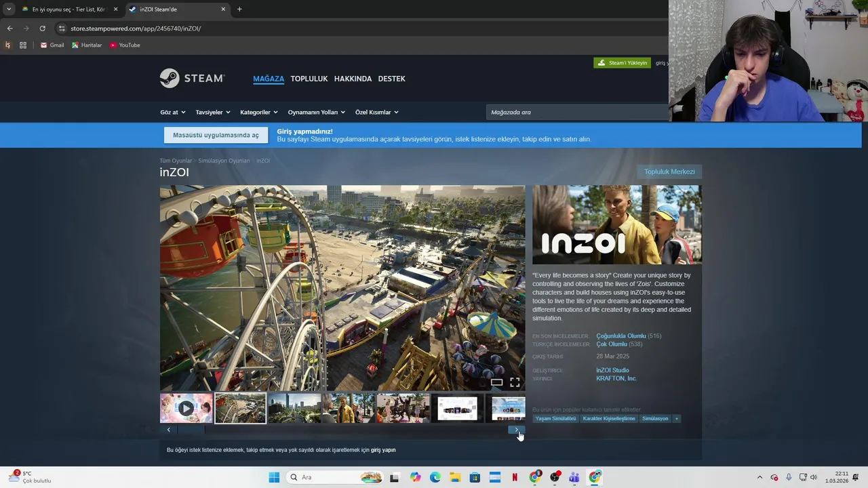Click the Steam logo

tap(192, 78)
